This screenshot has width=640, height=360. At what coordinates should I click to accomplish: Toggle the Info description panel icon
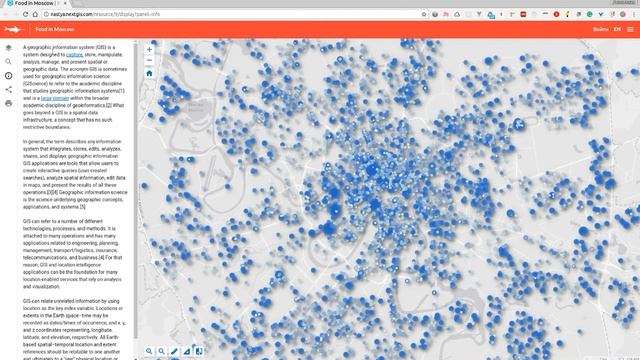pos(9,76)
